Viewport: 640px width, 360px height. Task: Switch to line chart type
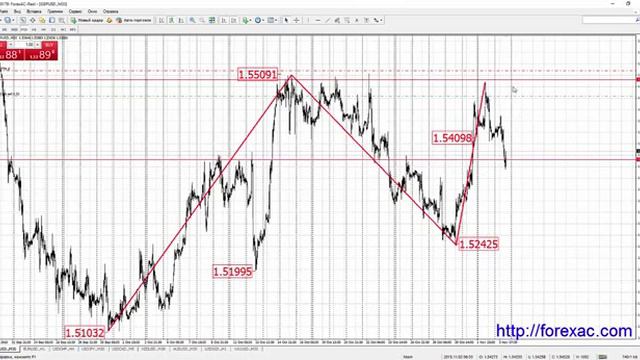[181, 20]
